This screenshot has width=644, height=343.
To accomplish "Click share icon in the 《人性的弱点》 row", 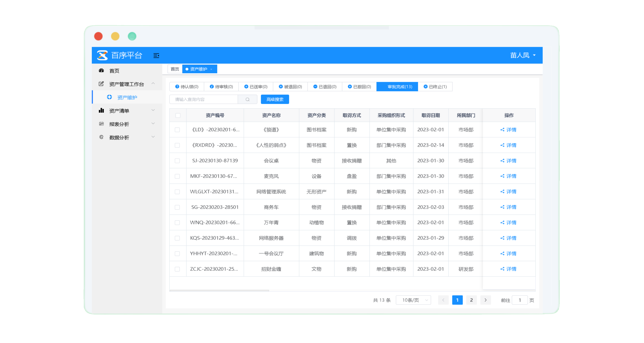I will tap(502, 145).
